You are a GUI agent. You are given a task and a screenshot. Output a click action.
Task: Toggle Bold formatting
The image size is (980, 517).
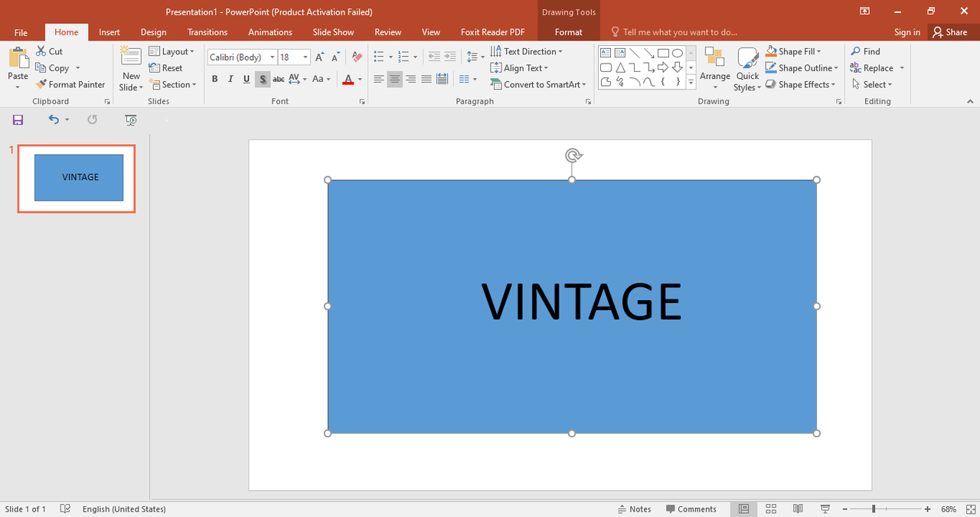tap(214, 79)
